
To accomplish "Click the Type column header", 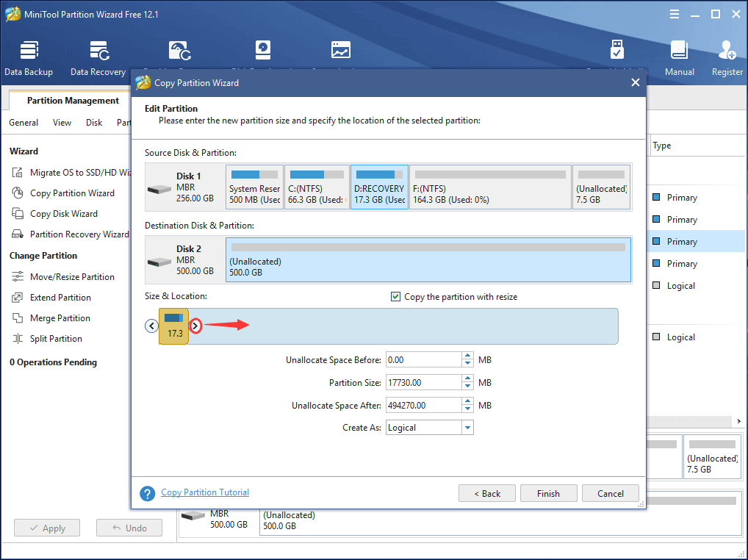I will click(x=661, y=146).
